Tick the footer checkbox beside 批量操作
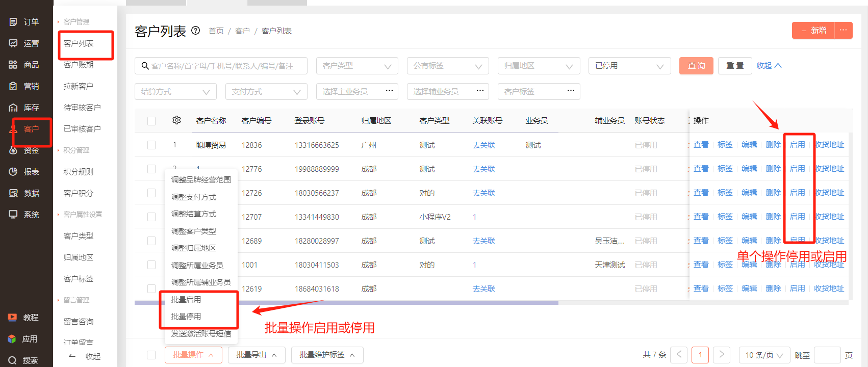 pos(151,355)
